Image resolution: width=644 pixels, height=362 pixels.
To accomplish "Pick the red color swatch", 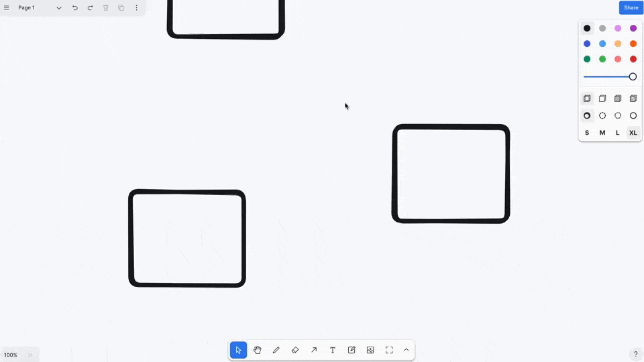I will [633, 59].
